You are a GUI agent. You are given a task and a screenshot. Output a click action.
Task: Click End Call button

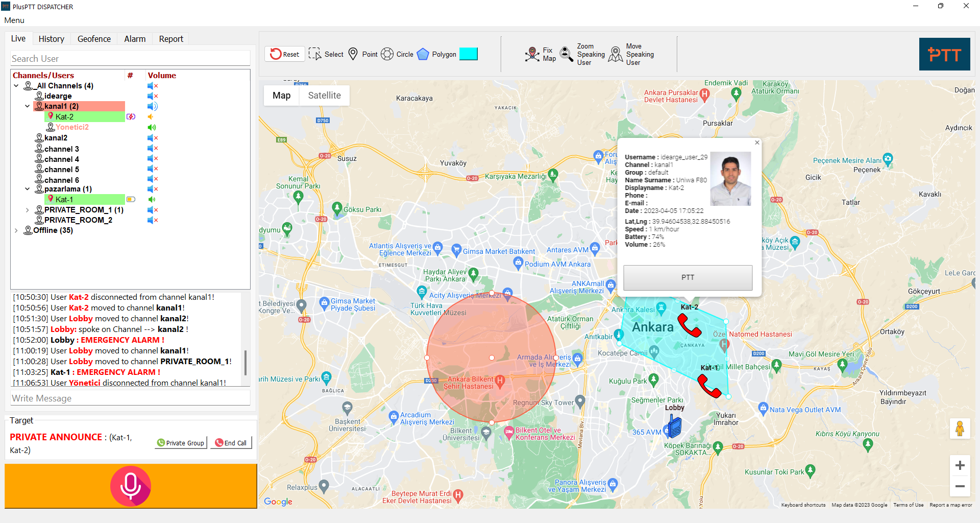pos(231,443)
